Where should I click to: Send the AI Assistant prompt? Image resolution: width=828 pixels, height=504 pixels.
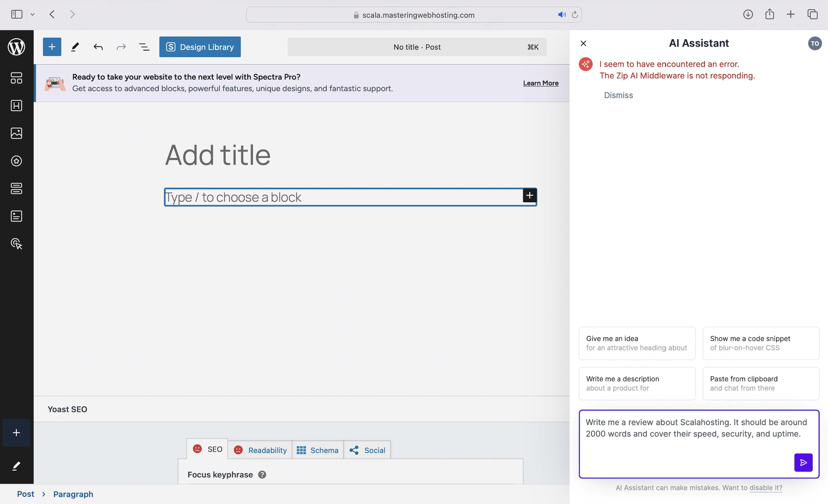(x=803, y=462)
